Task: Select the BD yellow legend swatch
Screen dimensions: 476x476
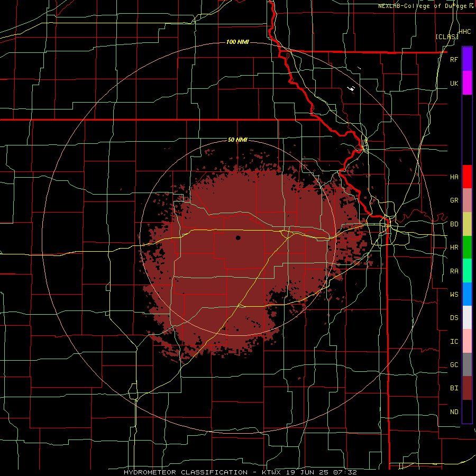Action: pos(467,224)
